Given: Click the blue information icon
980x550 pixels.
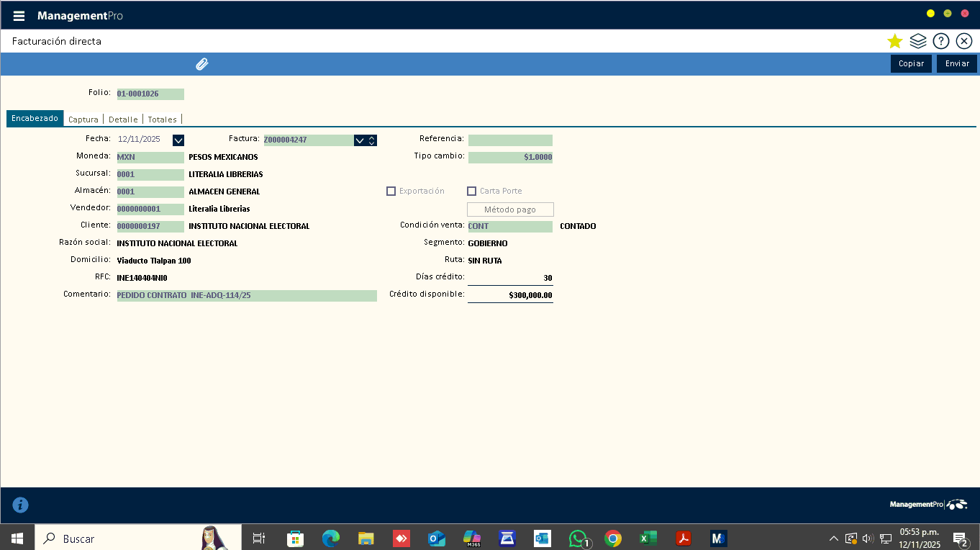Looking at the screenshot, I should click(x=21, y=505).
